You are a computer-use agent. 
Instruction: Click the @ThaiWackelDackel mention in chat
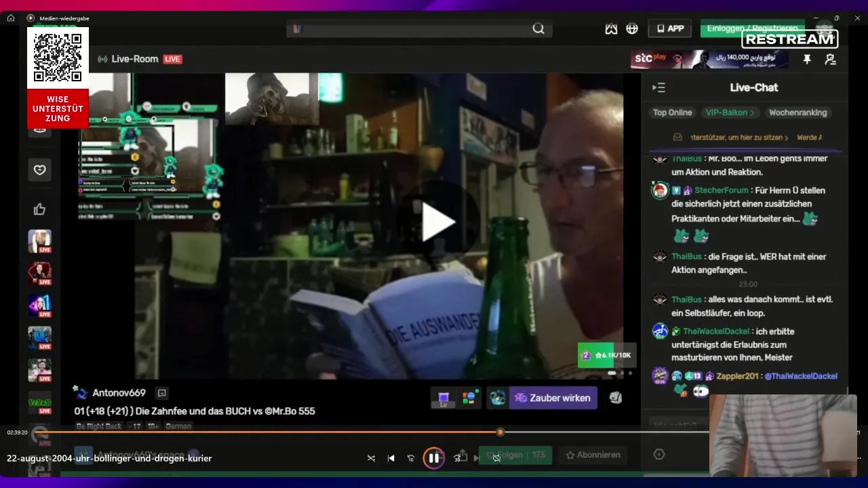point(801,376)
